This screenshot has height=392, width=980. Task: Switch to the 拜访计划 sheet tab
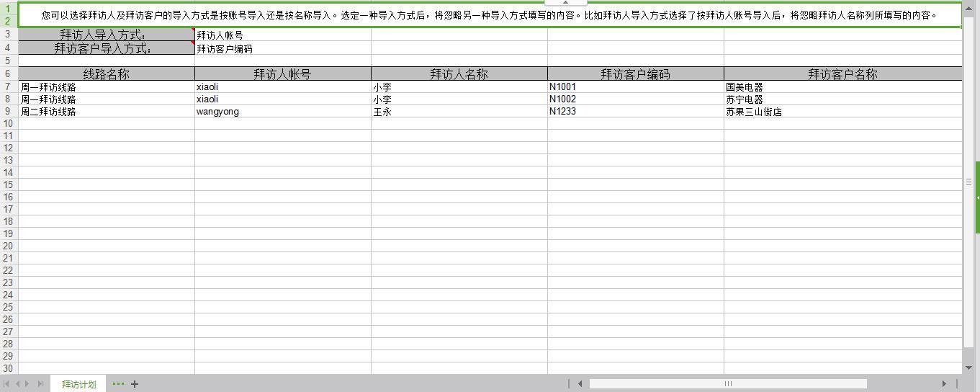78,384
